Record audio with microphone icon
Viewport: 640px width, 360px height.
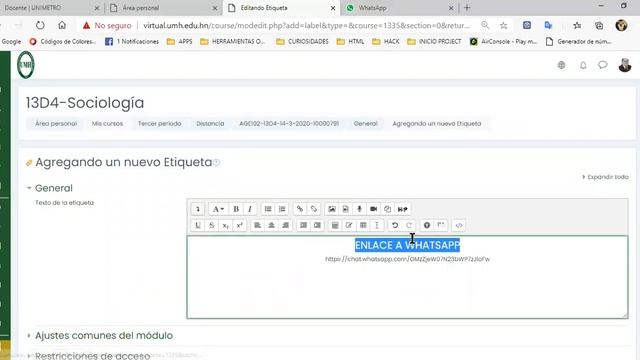click(x=360, y=209)
